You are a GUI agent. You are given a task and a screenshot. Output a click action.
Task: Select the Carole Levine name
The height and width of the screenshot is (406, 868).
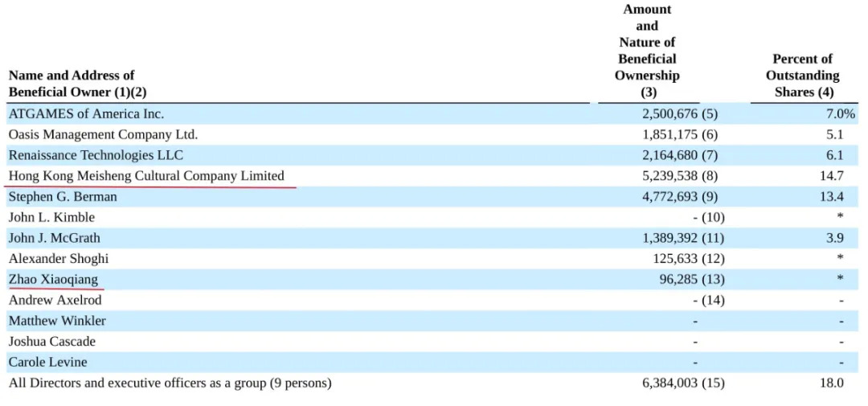pyautogui.click(x=47, y=363)
